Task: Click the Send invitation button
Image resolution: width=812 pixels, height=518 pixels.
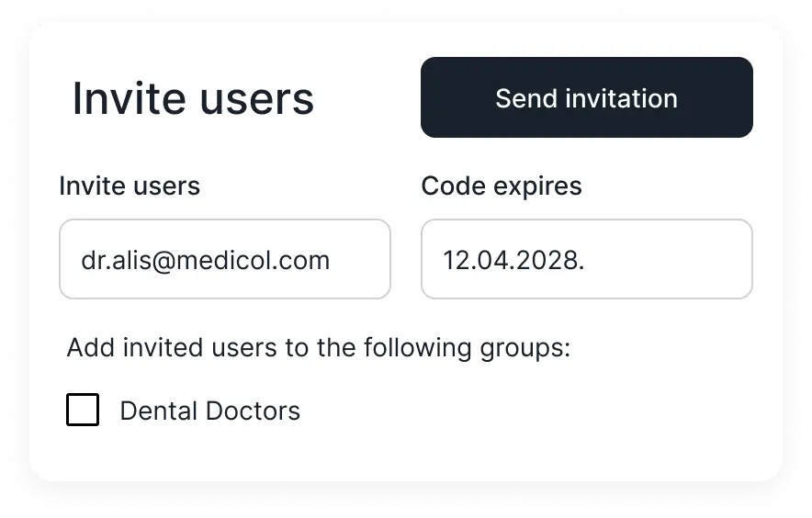Action: 586,98
